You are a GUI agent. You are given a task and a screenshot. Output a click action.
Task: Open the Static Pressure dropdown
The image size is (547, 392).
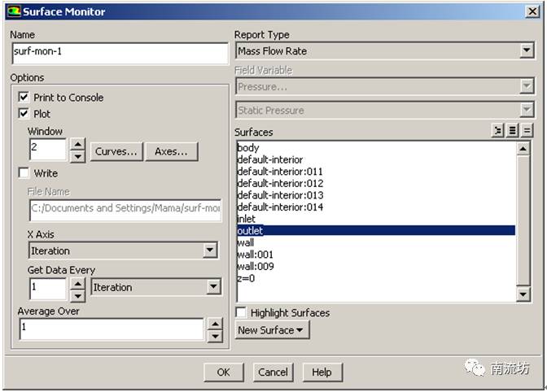coord(527,110)
